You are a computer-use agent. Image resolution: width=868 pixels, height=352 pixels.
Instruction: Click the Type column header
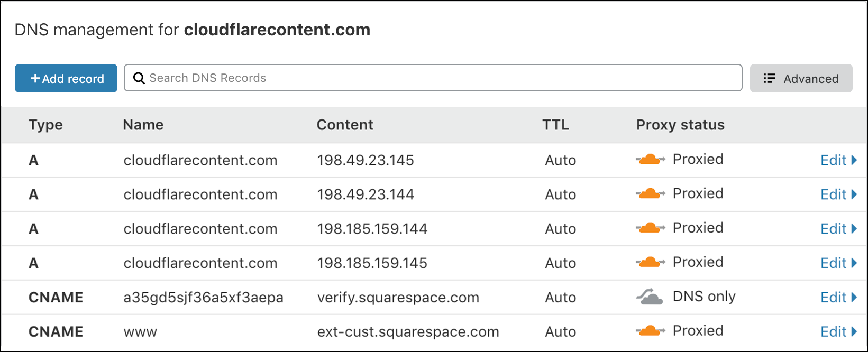tap(45, 125)
